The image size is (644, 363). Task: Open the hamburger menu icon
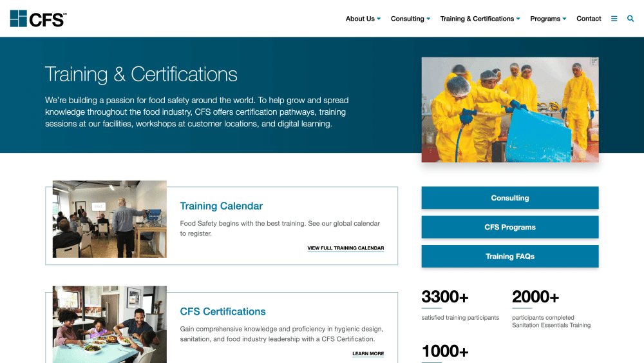[x=614, y=19]
